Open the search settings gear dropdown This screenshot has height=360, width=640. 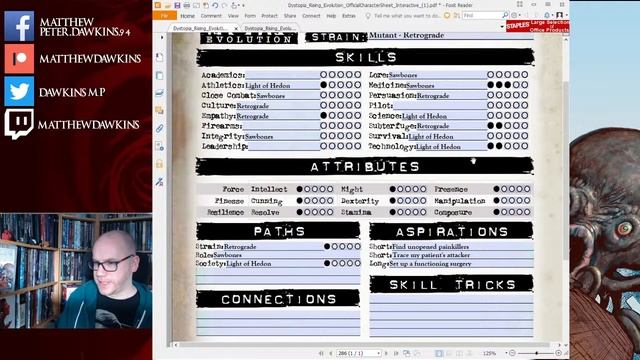coord(516,16)
